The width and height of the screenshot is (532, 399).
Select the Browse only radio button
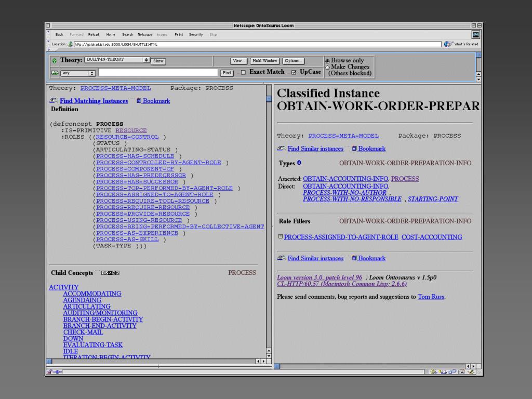(327, 61)
